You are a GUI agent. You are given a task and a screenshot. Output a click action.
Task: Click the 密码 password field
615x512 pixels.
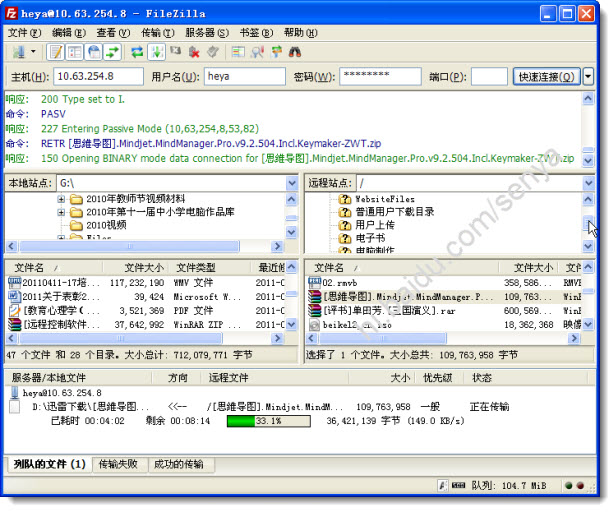[x=380, y=76]
